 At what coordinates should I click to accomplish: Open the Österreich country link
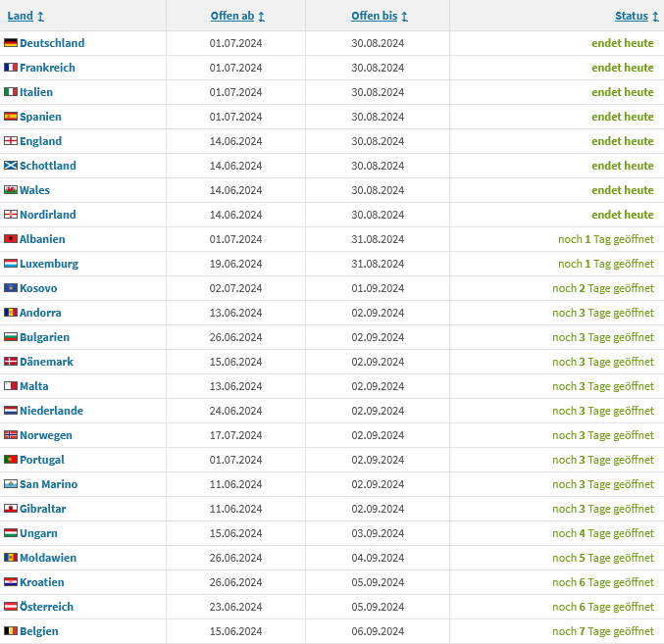pos(46,607)
